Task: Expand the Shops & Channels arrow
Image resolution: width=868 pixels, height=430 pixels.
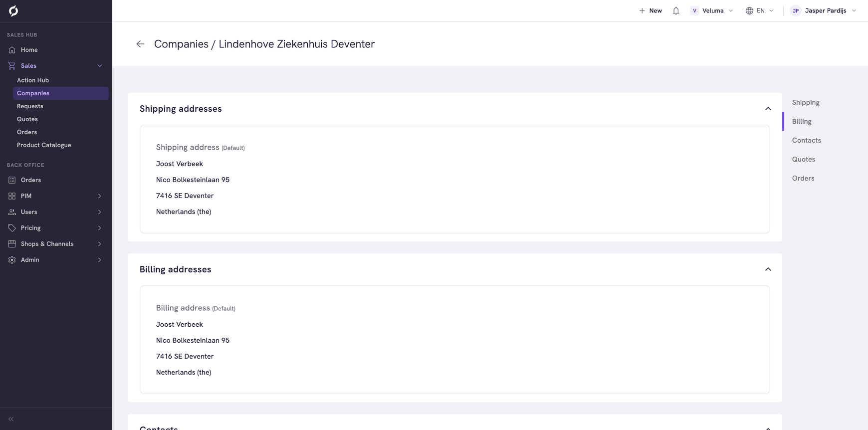Action: click(x=100, y=244)
